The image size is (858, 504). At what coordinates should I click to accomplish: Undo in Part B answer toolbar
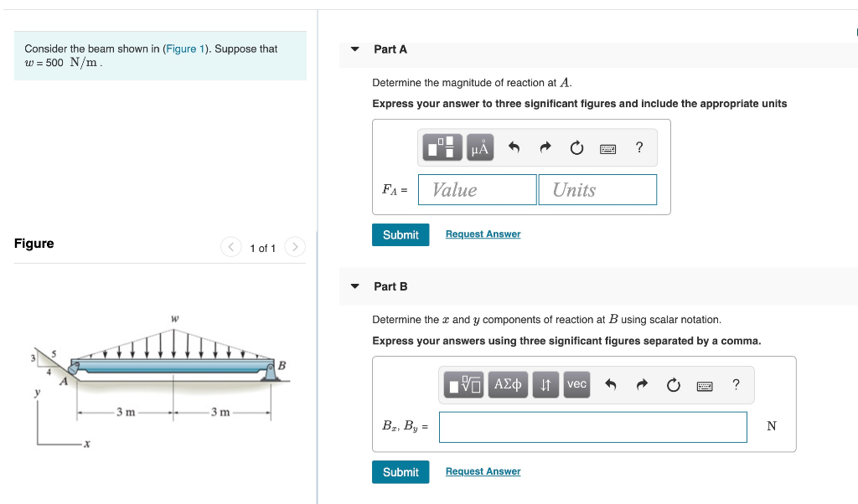611,385
